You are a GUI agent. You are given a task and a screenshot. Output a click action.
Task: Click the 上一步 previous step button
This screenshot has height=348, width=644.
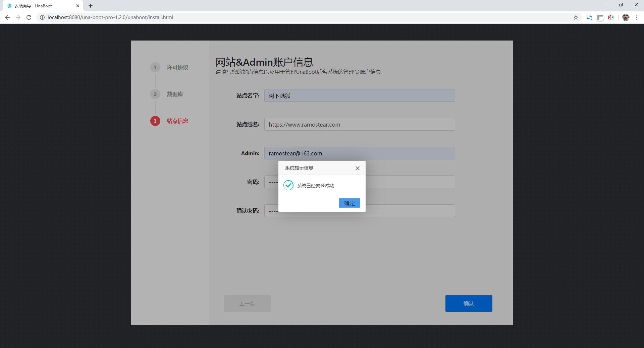click(x=247, y=303)
